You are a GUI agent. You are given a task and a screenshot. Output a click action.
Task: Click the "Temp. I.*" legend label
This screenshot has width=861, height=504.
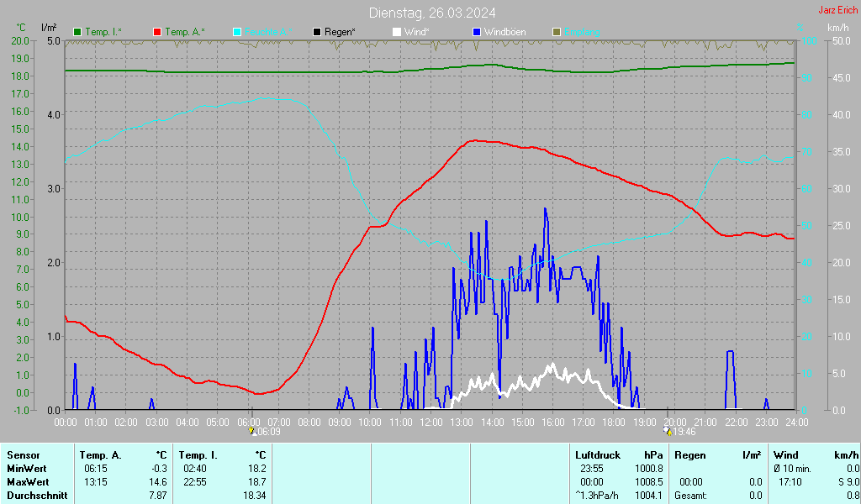pyautogui.click(x=103, y=32)
